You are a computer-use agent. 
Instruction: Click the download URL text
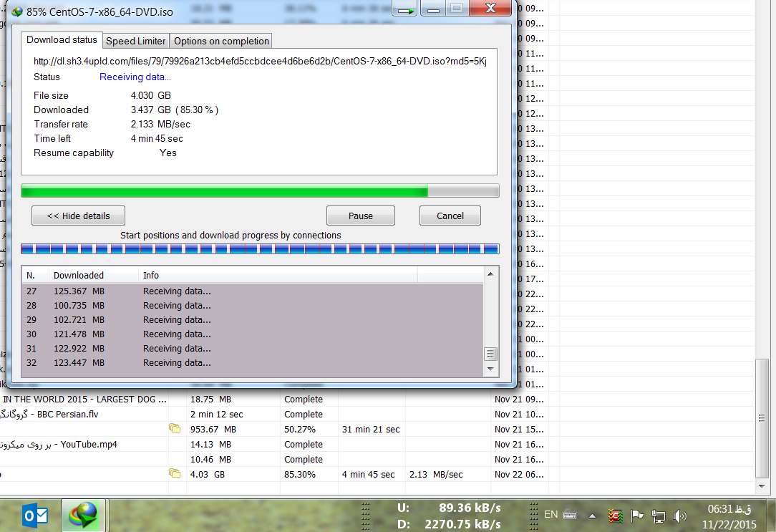(x=260, y=62)
